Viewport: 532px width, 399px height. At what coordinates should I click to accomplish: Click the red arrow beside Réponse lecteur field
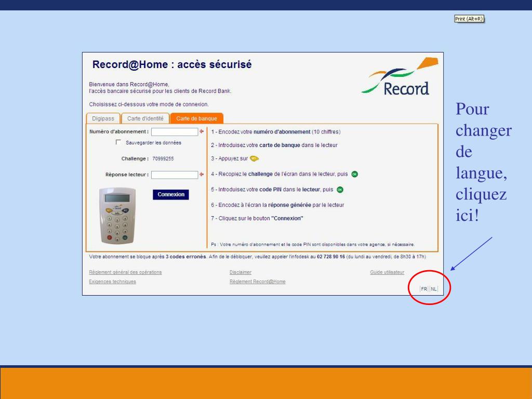pyautogui.click(x=202, y=175)
